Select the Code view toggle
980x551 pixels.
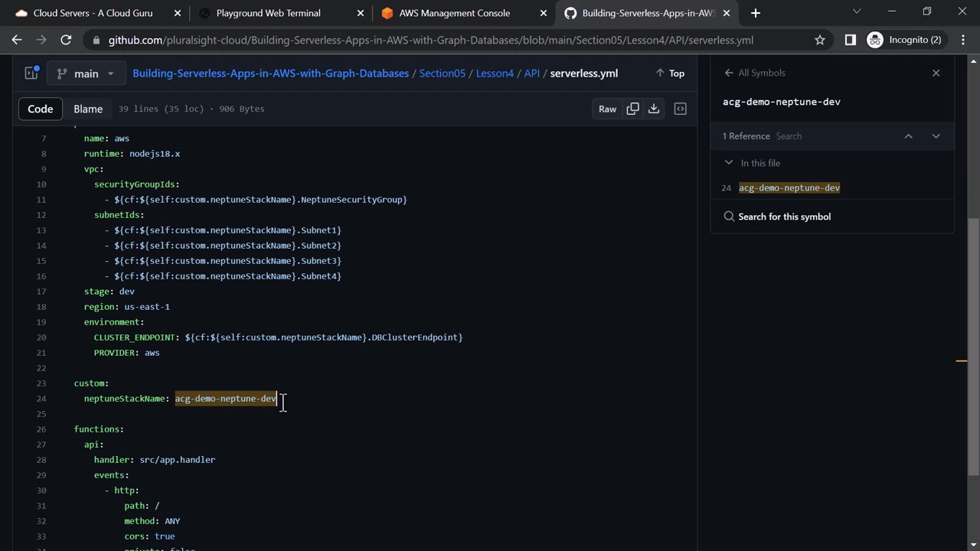coord(41,109)
